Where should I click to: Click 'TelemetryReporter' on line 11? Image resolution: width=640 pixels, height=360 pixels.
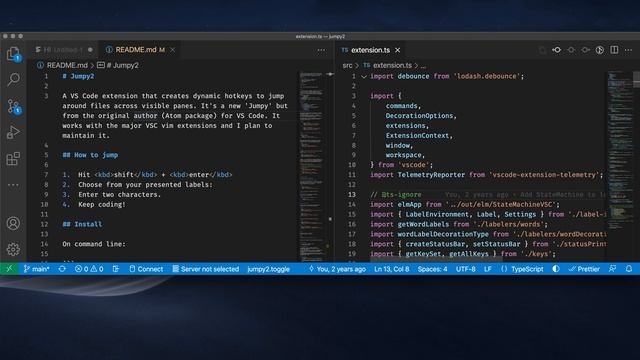tap(431, 175)
